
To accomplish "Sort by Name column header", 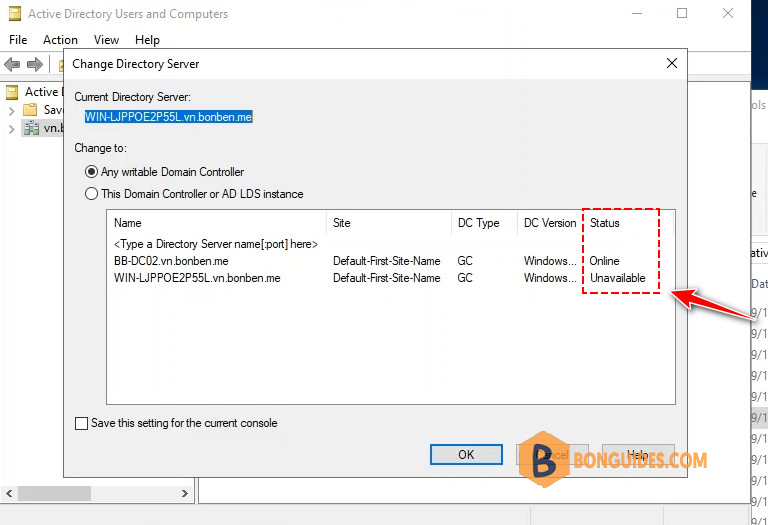I will [x=216, y=223].
